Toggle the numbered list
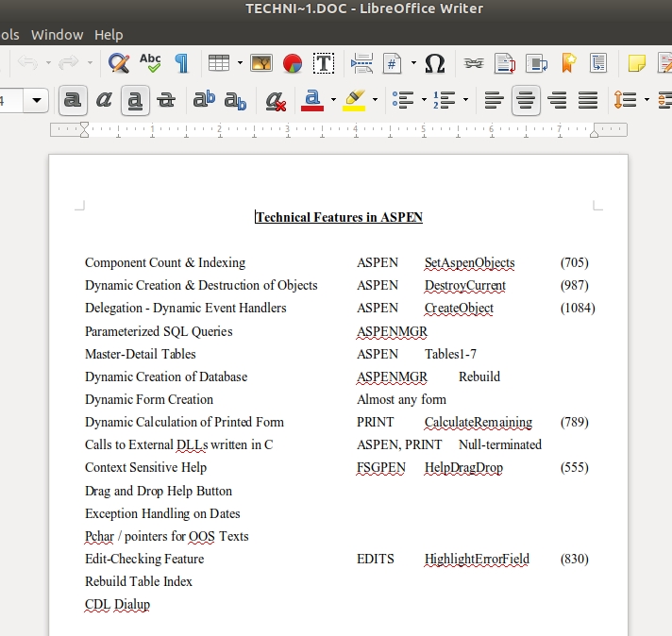Screen dimensions: 672x636 tap(444, 100)
